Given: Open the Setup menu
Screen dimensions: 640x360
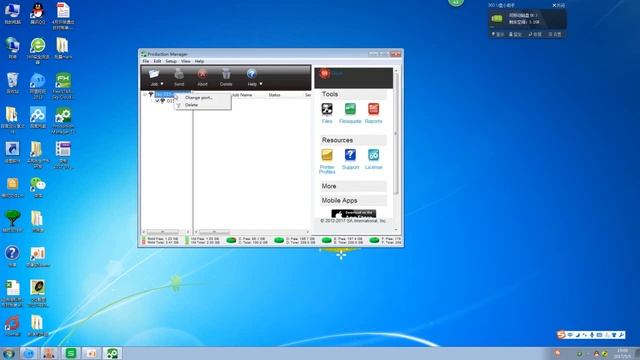Looking at the screenshot, I should [171, 61].
